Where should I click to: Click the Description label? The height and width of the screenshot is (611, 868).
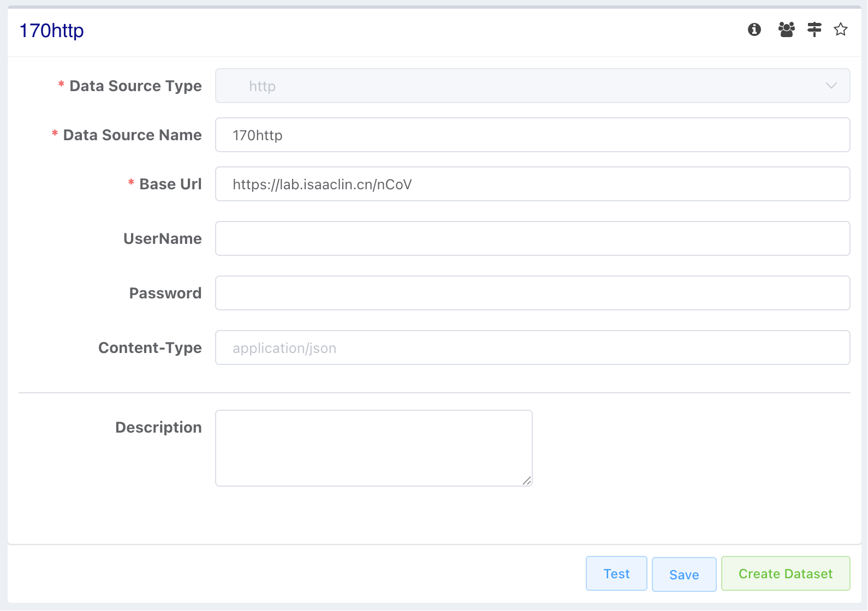[158, 428]
